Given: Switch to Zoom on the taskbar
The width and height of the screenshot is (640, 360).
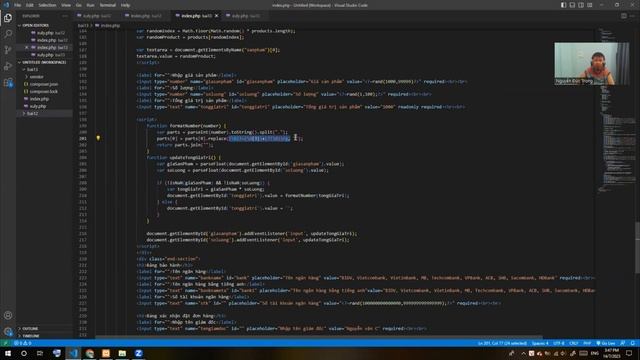Looking at the screenshot, I should 138,353.
